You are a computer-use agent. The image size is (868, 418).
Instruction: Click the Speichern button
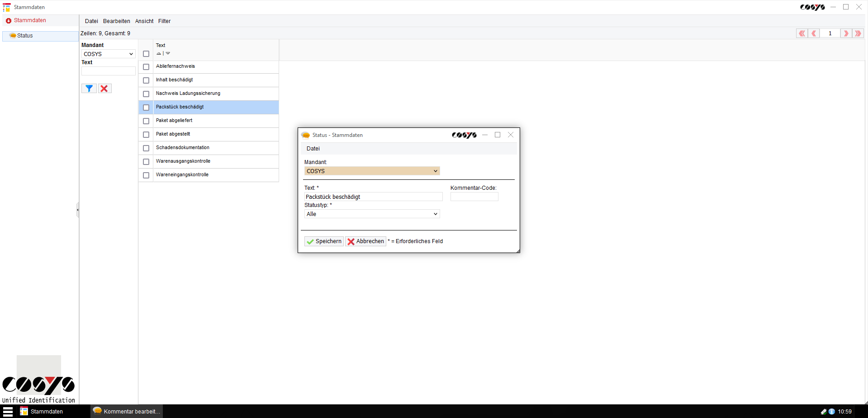pos(324,241)
